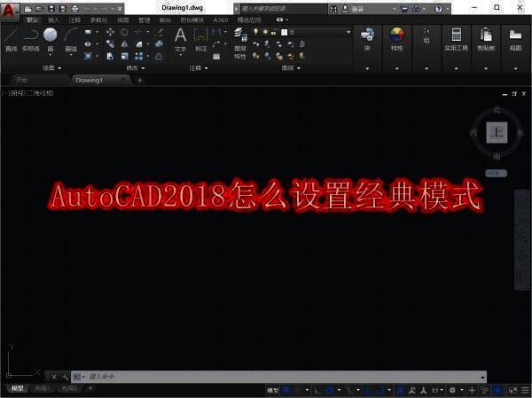Image resolution: width=532 pixels, height=398 pixels.
Task: Click the search binoculars icon in title bar
Action: click(333, 9)
